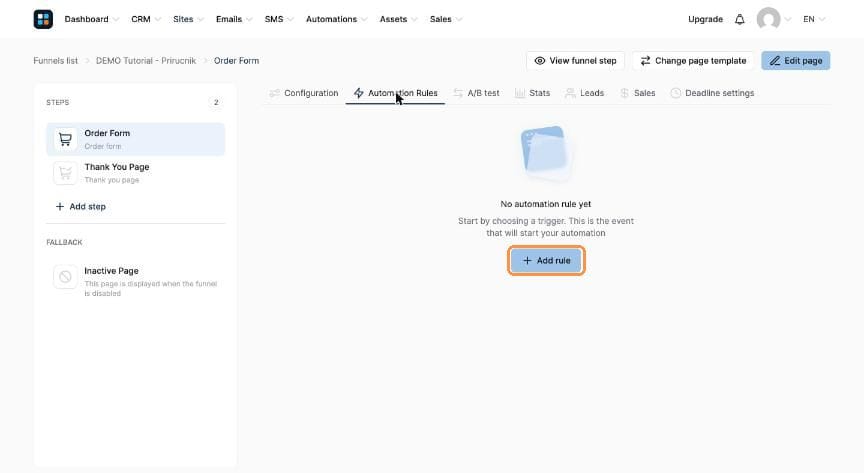This screenshot has height=473, width=864.
Task: Click Add step in the steps panel
Action: (80, 206)
